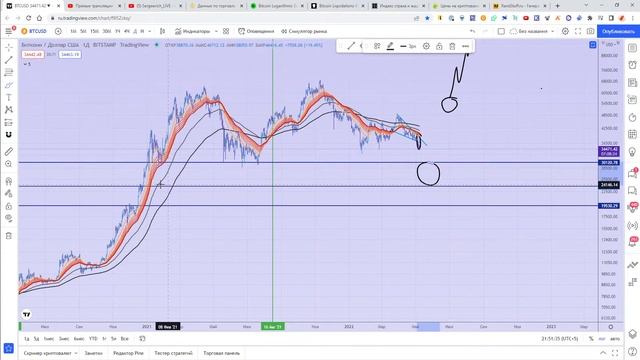Enter fullscreen mode
The height and width of the screenshot is (360, 640).
[578, 31]
